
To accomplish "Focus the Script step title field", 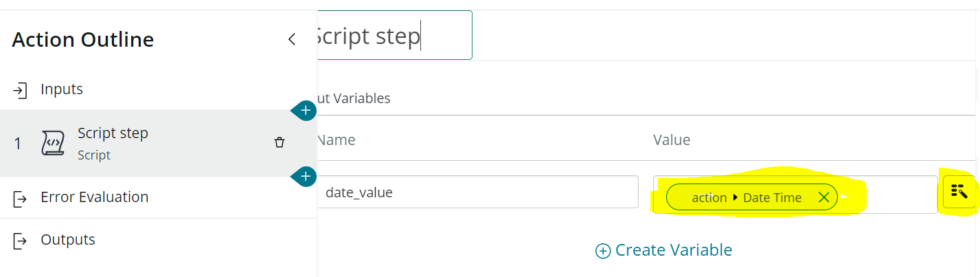I will tap(394, 35).
